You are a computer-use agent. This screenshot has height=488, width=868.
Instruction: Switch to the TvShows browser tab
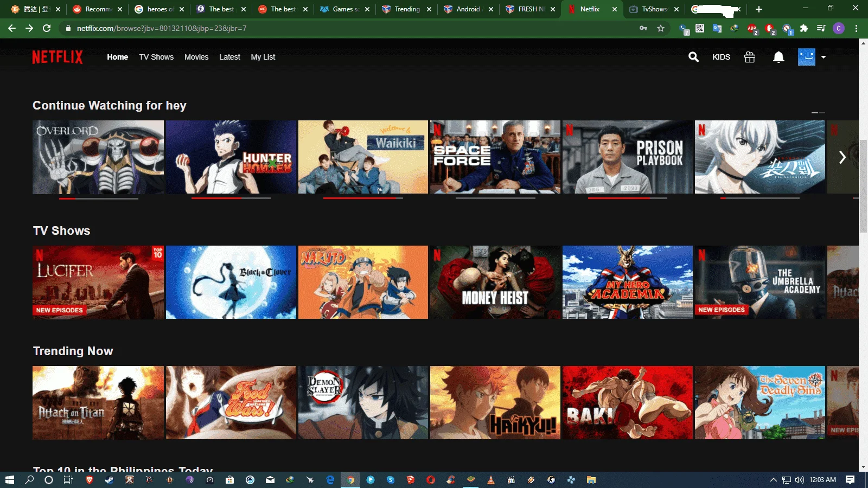[655, 9]
